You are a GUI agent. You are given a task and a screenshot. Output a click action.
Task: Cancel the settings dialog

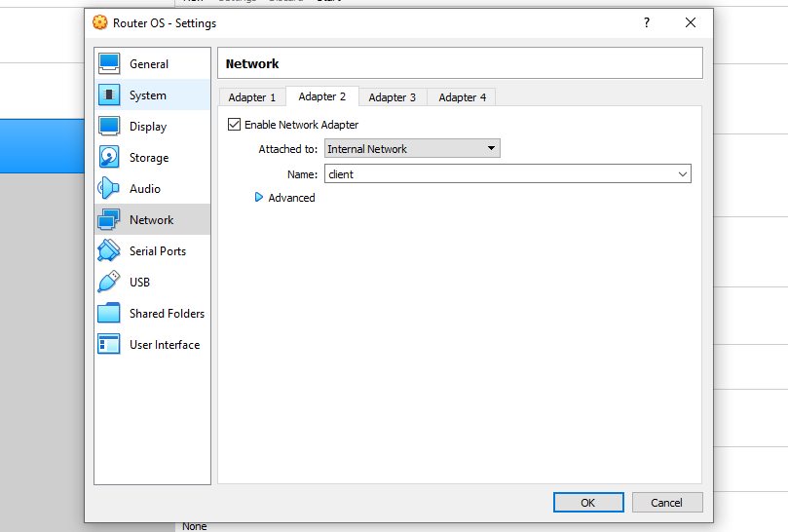667,503
